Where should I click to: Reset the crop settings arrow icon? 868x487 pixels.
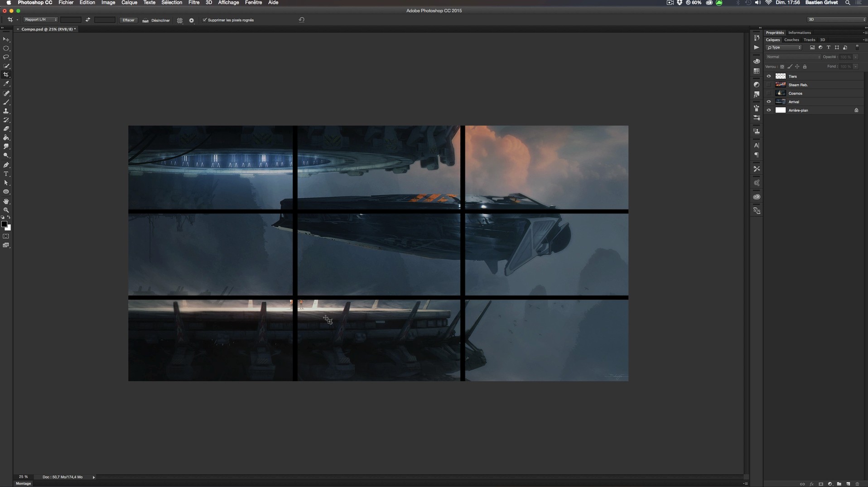click(302, 19)
